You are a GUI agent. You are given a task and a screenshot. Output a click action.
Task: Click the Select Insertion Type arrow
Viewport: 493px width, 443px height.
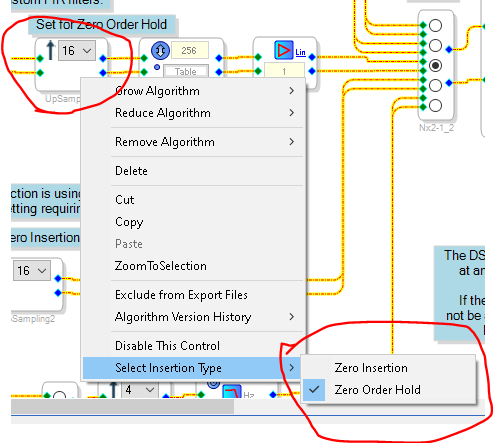[292, 368]
